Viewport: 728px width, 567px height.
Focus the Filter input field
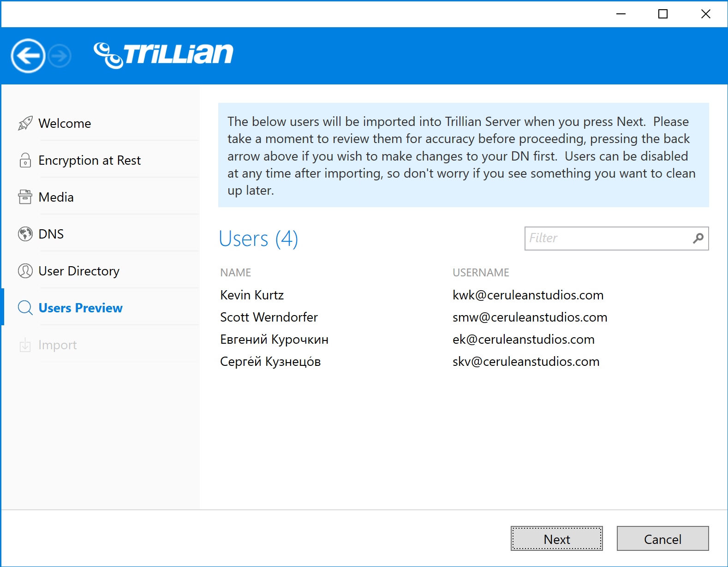(x=617, y=238)
